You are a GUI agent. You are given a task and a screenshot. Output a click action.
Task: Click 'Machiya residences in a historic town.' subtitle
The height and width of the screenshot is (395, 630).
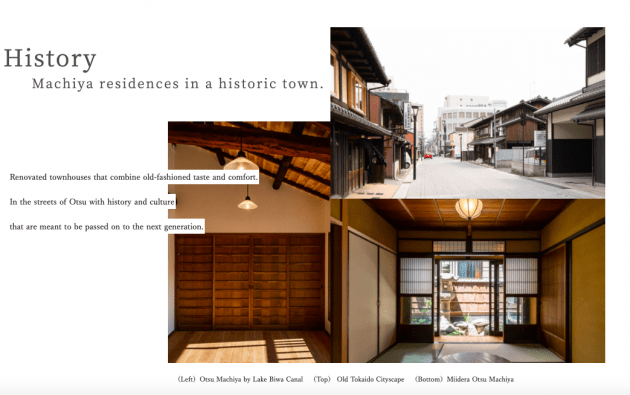(178, 84)
